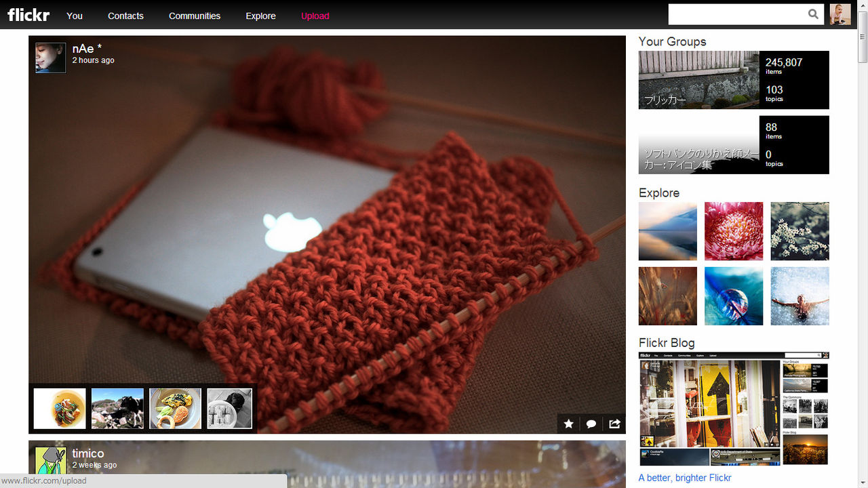This screenshot has width=868, height=488.
Task: Open the ソフトバンクのりかえ顔メーカー group
Action: [699, 145]
